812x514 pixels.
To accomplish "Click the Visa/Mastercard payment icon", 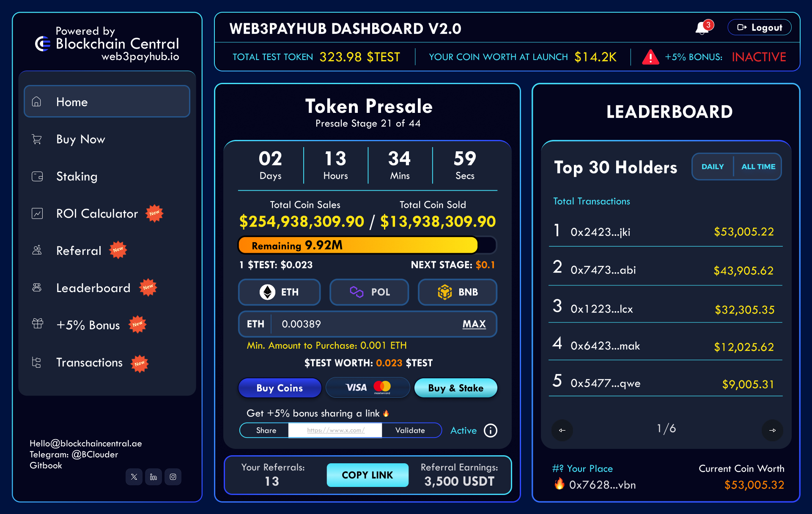I will point(368,388).
